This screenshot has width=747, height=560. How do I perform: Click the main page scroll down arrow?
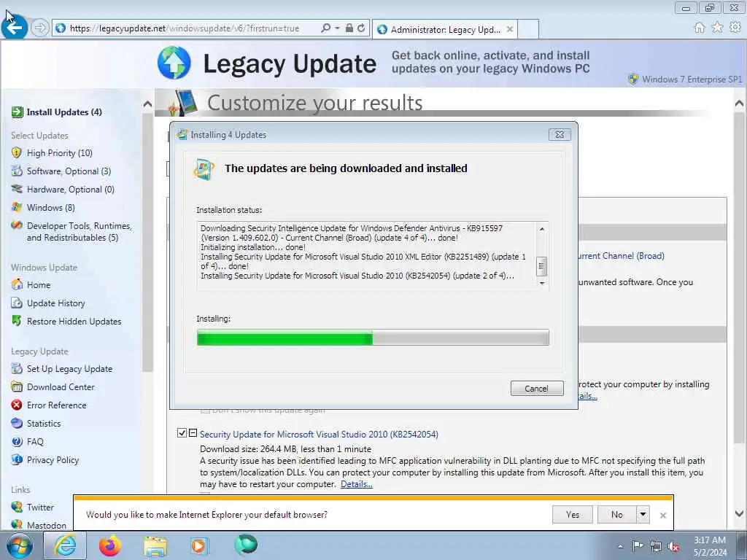pyautogui.click(x=740, y=513)
